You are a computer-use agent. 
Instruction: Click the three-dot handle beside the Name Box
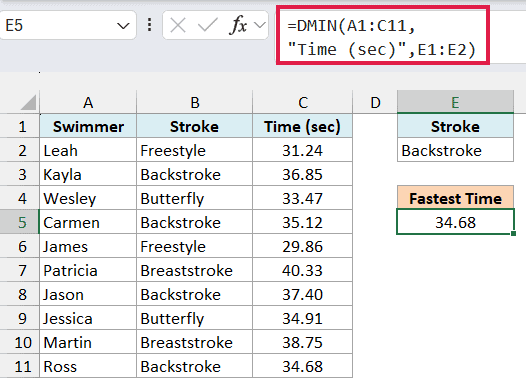pos(150,25)
